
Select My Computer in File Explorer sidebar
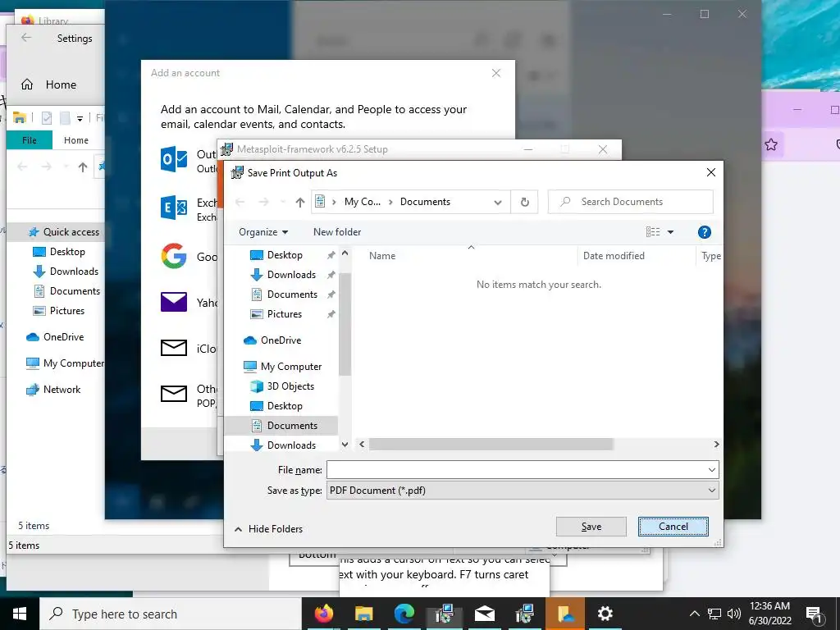pos(65,363)
